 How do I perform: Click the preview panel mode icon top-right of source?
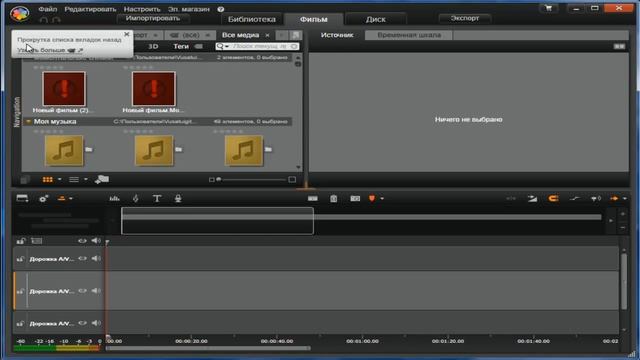tap(619, 47)
